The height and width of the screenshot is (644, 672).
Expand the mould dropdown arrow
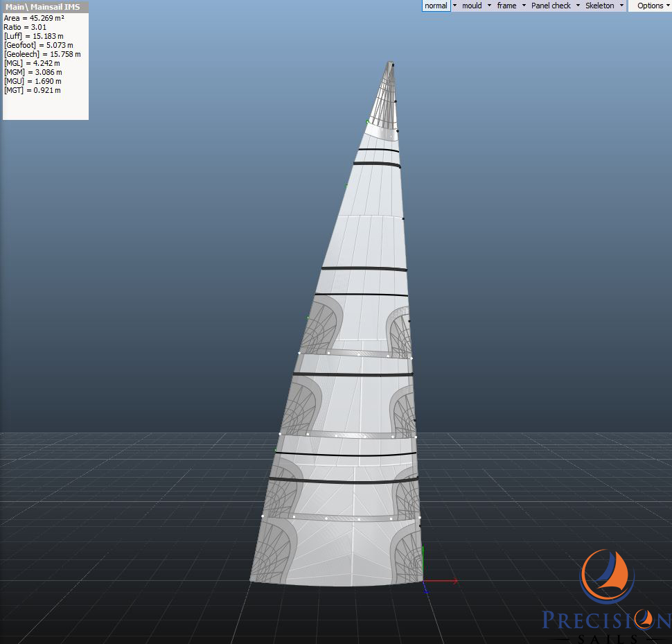[489, 6]
